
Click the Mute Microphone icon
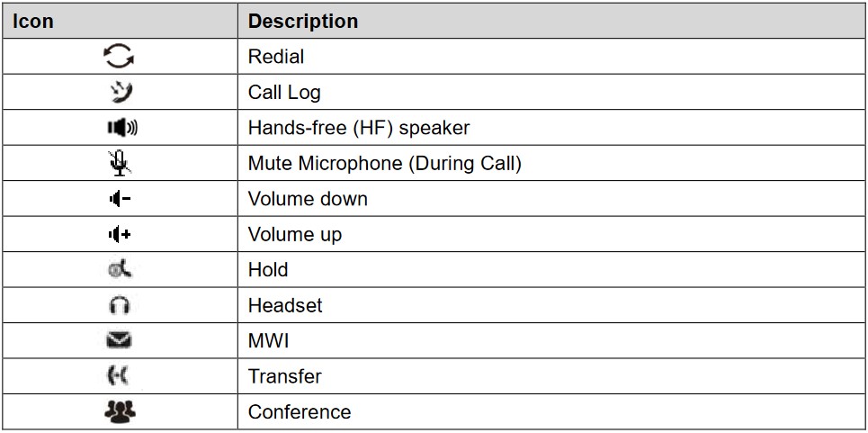[119, 164]
